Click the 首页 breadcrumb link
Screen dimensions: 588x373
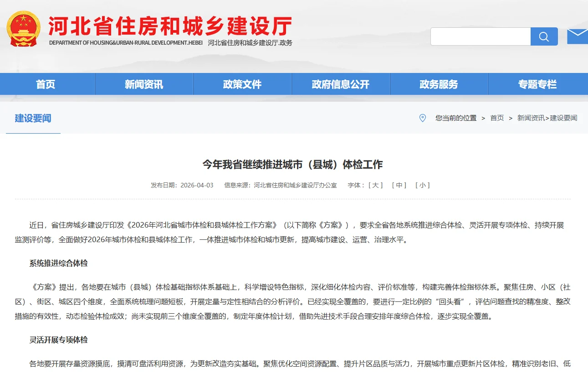(497, 118)
